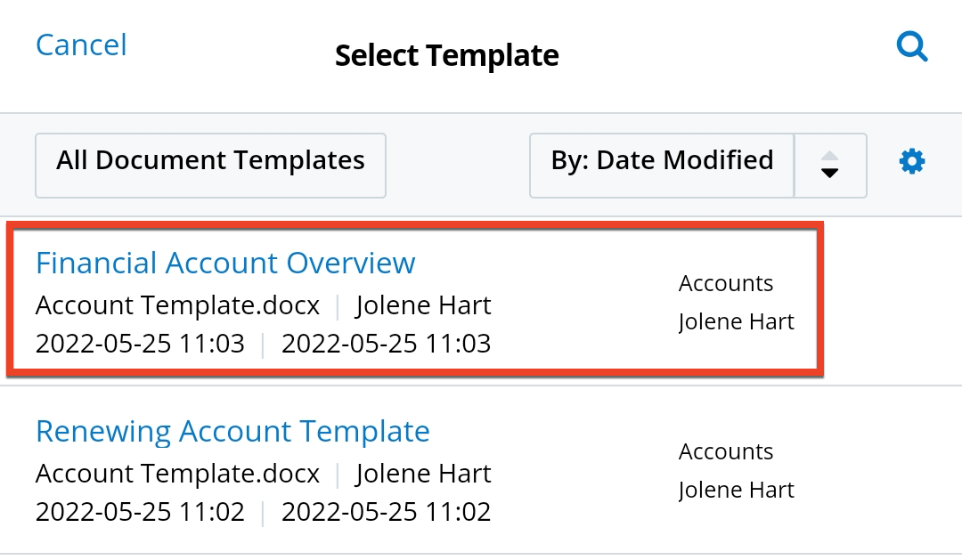Click the Select Template header title
The width and height of the screenshot is (962, 560).
point(446,56)
